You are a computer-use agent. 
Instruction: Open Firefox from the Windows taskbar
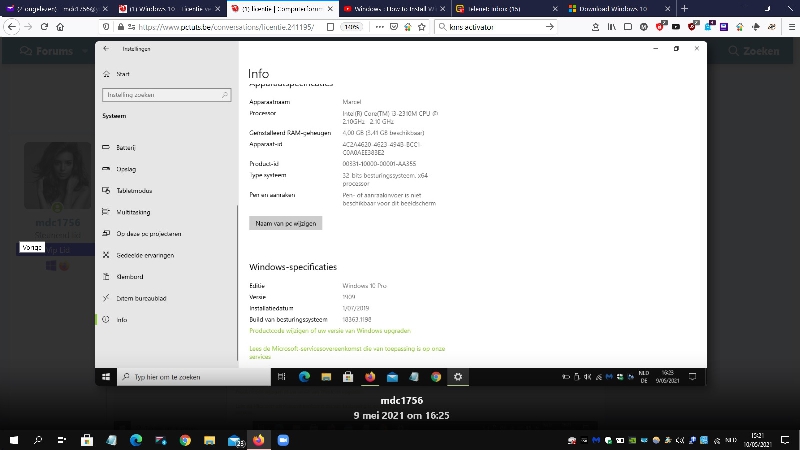258,440
